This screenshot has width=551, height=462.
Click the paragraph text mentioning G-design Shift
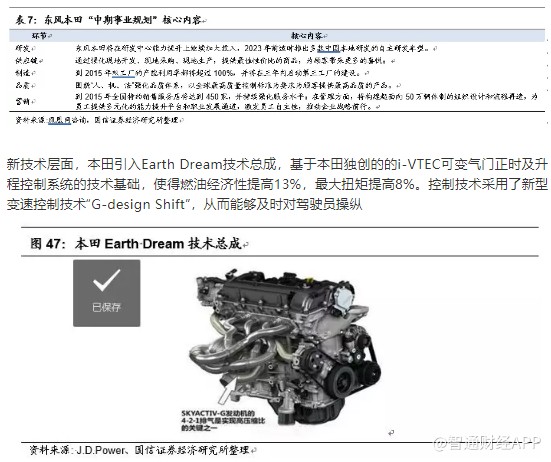tap(184, 204)
